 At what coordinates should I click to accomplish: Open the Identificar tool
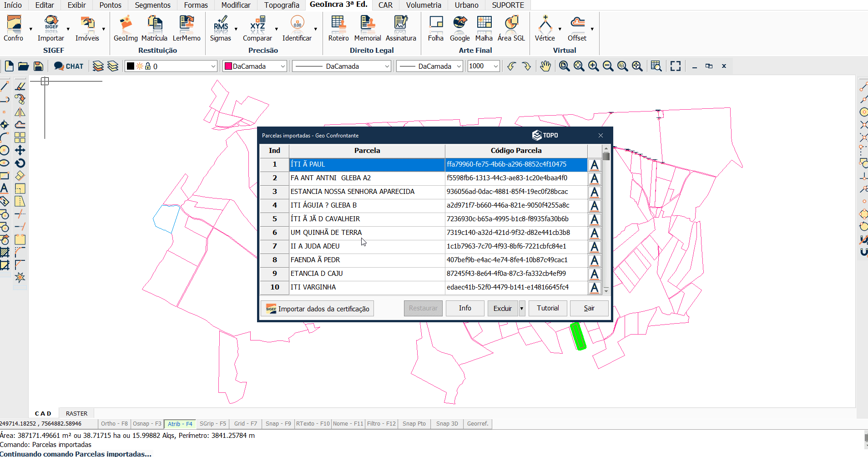click(297, 28)
